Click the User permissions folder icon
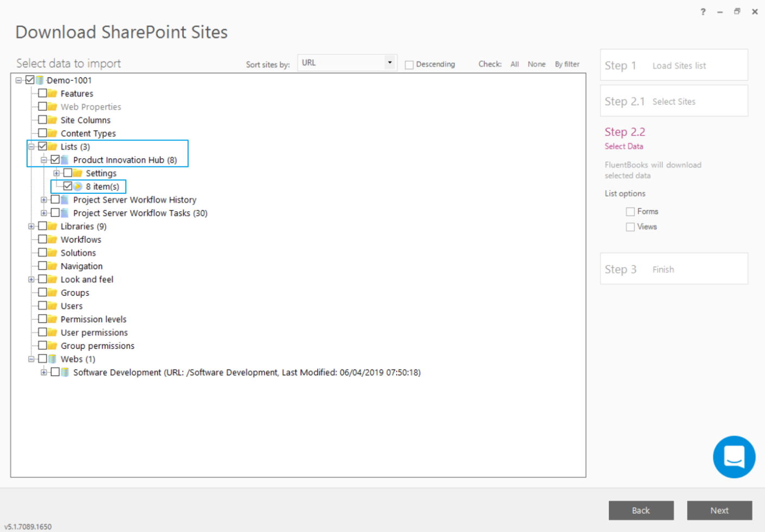The height and width of the screenshot is (532, 765). 52,332
